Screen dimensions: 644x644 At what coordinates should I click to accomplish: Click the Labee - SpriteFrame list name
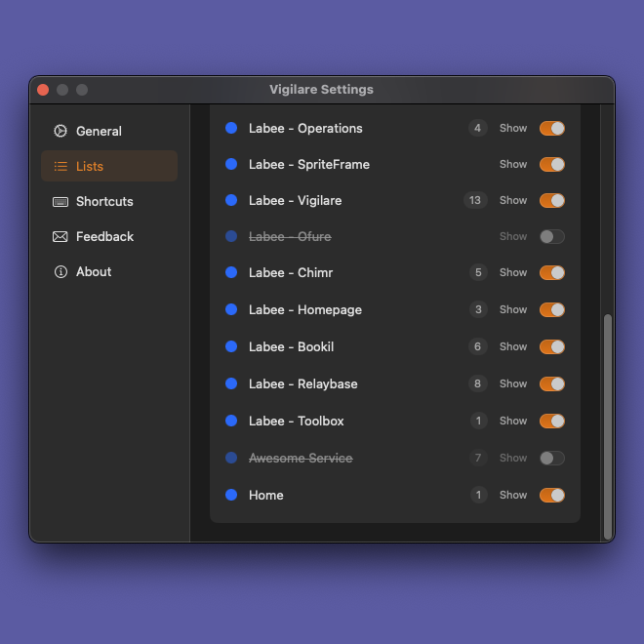[309, 164]
